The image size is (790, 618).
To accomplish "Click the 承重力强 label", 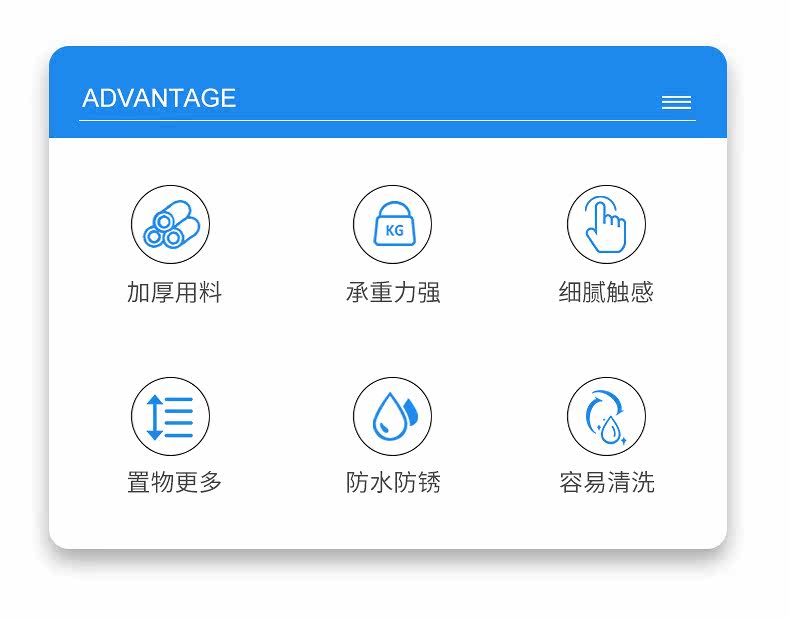I will click(393, 293).
